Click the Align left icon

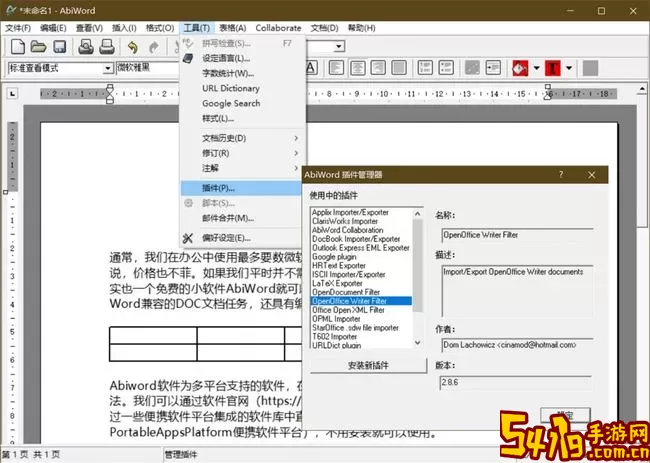[x=336, y=68]
